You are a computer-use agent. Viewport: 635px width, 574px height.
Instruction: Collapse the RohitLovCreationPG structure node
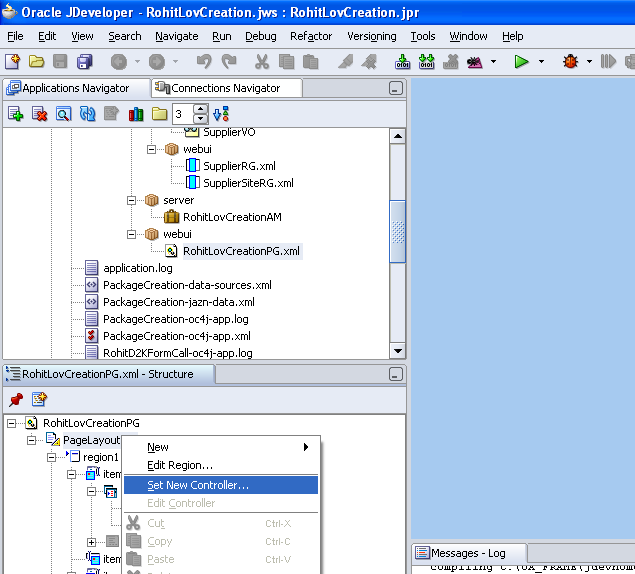coord(11,423)
